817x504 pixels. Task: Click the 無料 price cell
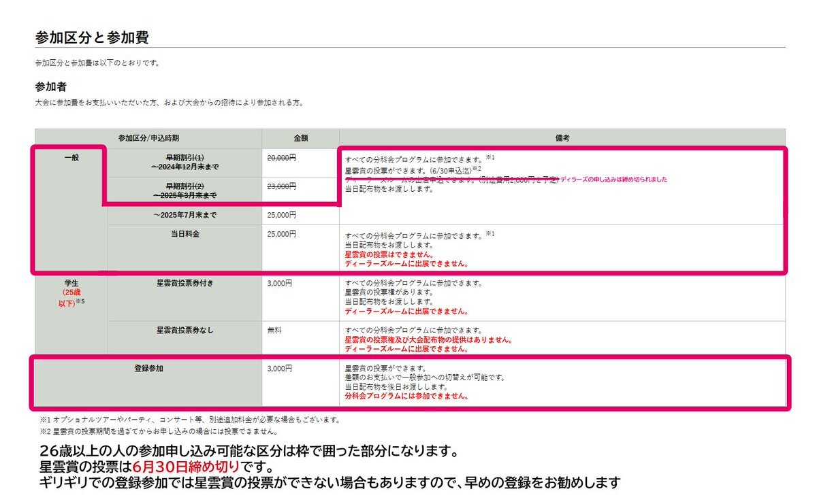pyautogui.click(x=275, y=330)
